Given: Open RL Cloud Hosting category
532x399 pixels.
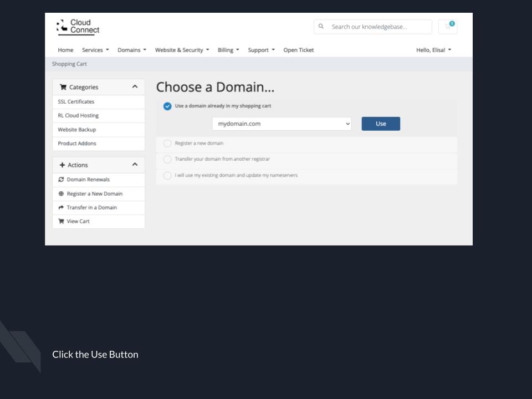Looking at the screenshot, I should click(99, 116).
